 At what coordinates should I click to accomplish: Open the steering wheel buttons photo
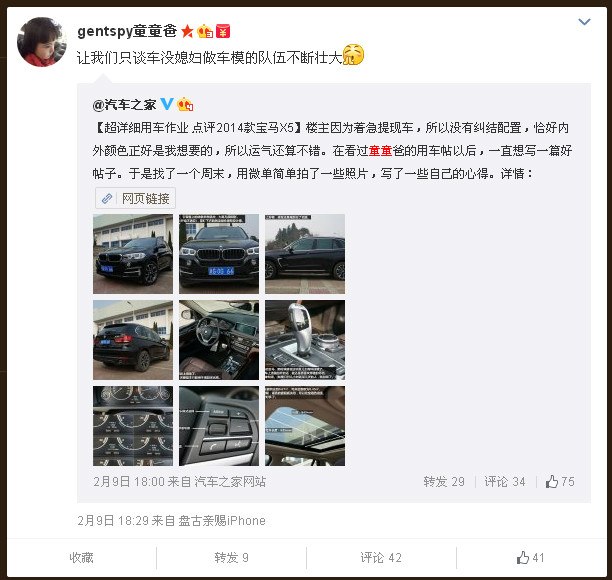[x=219, y=426]
